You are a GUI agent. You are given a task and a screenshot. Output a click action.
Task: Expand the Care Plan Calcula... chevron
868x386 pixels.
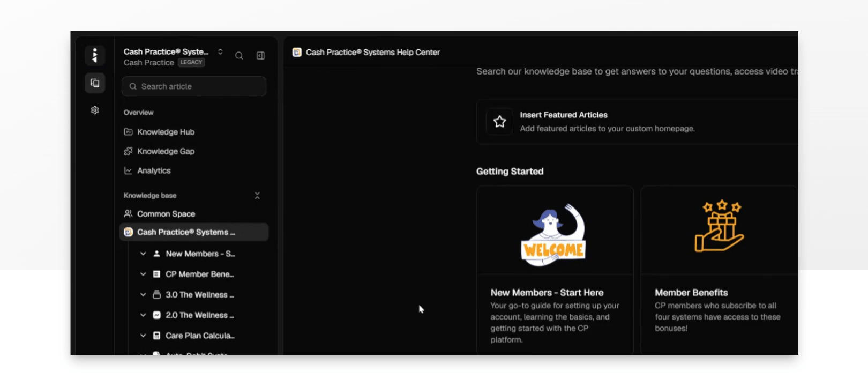pos(143,336)
